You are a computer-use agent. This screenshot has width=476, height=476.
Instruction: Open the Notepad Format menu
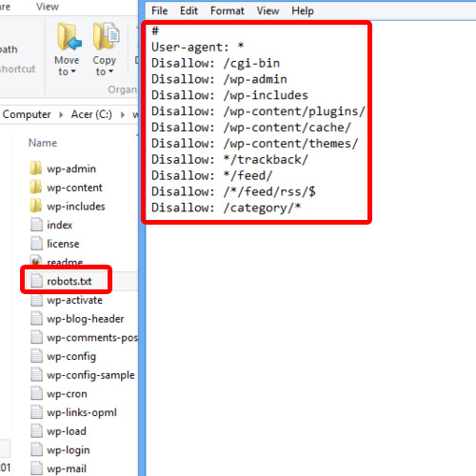(228, 10)
